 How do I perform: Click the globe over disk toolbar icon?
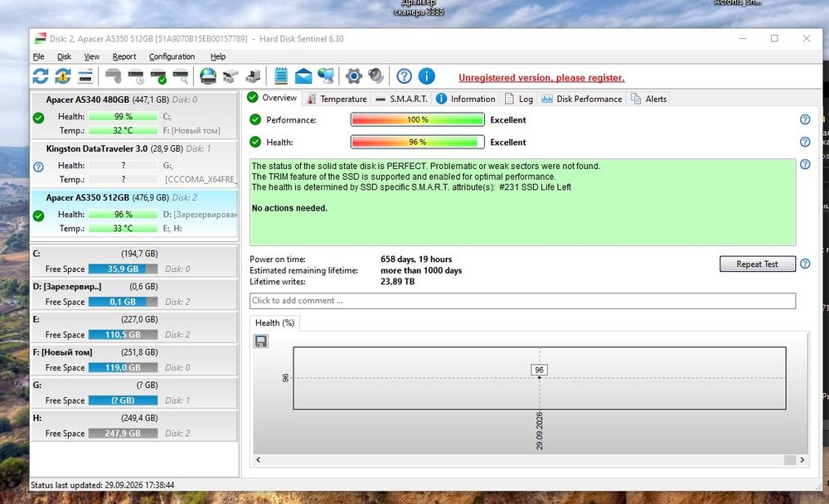pos(208,76)
